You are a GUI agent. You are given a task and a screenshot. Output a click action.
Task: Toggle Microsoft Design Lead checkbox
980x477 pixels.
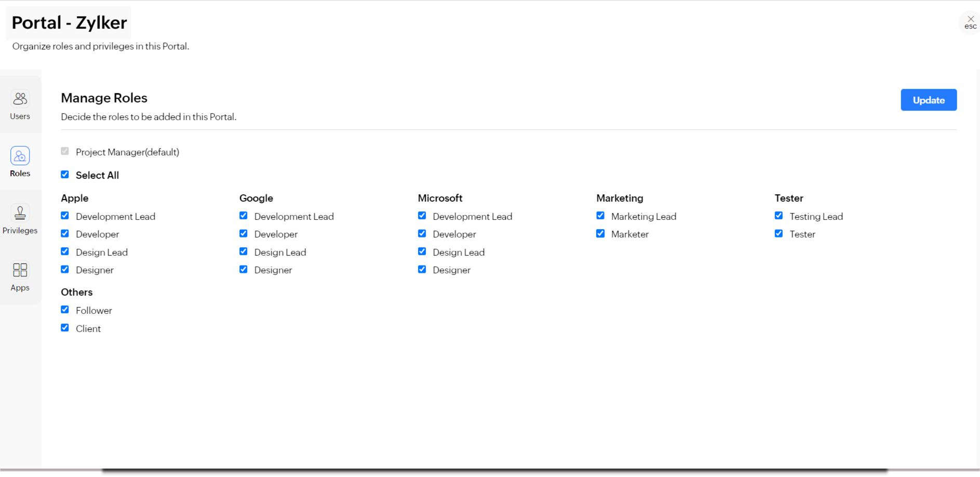click(422, 251)
